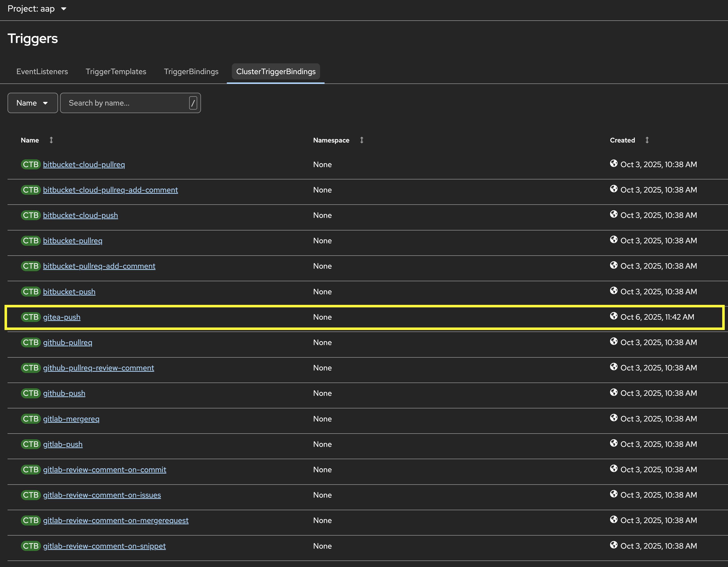Open the Project: aap dropdown

[37, 9]
